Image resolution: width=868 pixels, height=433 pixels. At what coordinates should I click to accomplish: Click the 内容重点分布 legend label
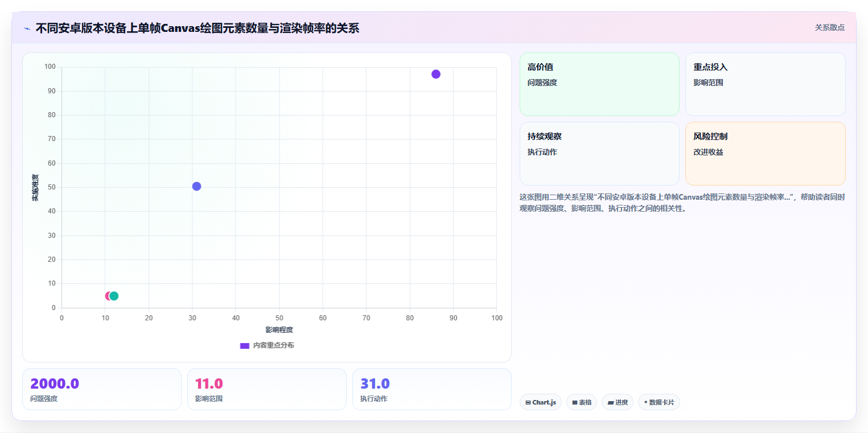coord(273,345)
